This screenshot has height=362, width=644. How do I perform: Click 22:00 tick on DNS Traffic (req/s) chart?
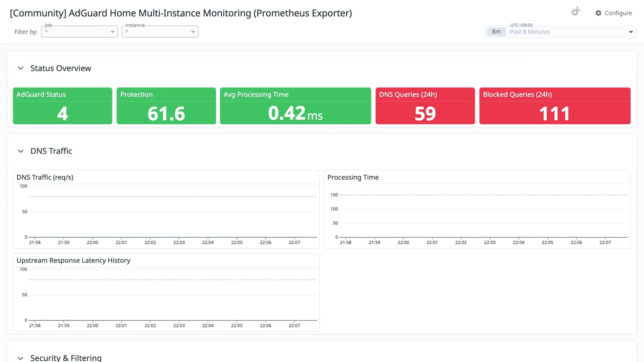(93, 242)
